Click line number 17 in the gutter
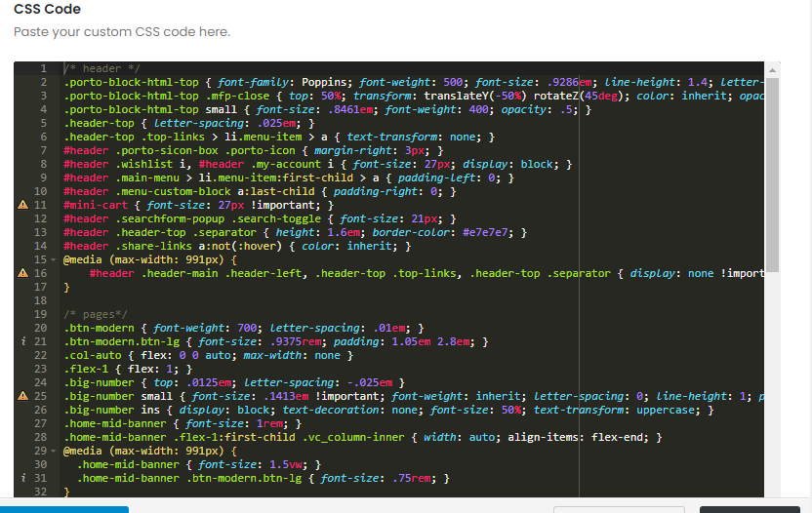This screenshot has width=812, height=513. (x=40, y=287)
